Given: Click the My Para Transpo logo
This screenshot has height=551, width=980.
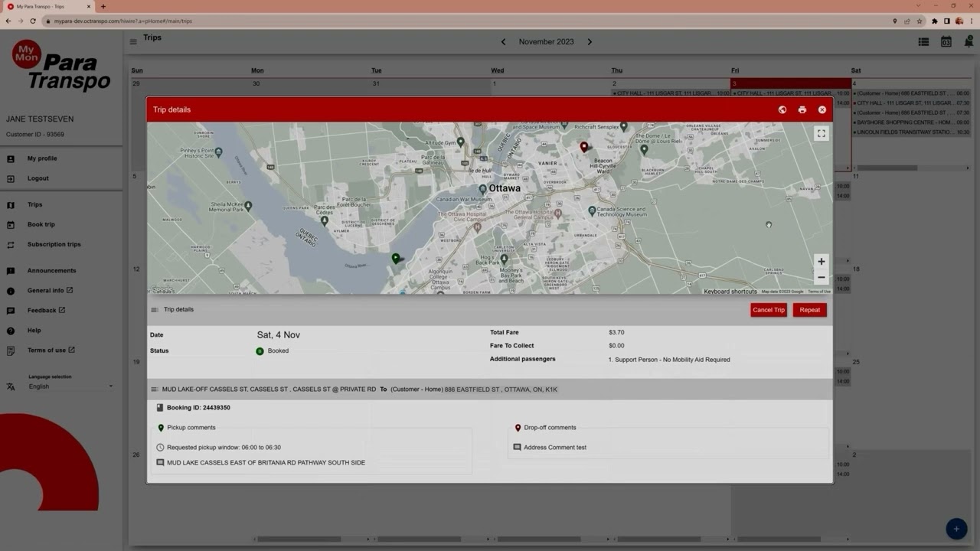Looking at the screenshot, I should [61, 66].
